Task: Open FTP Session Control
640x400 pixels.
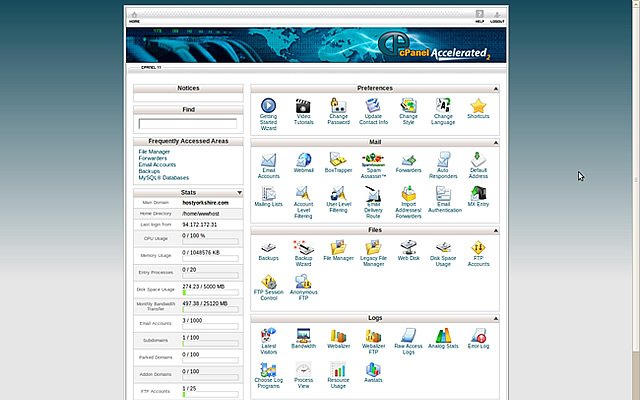Action: point(268,287)
